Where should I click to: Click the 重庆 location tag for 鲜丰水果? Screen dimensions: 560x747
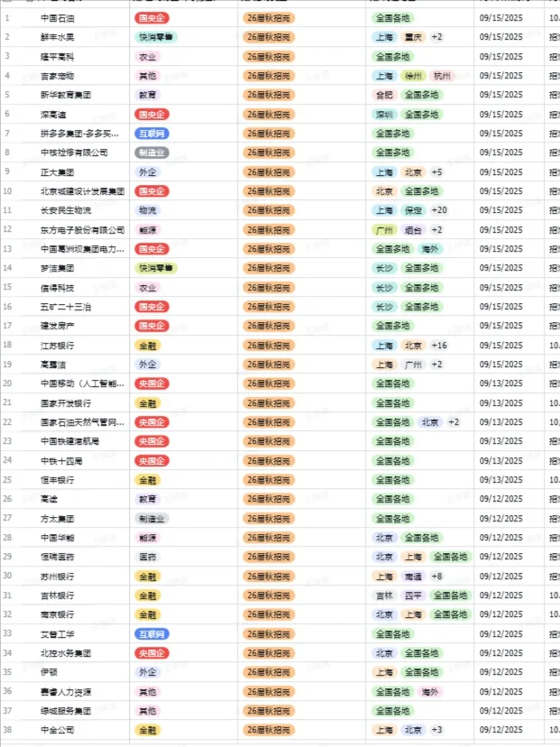[413, 37]
